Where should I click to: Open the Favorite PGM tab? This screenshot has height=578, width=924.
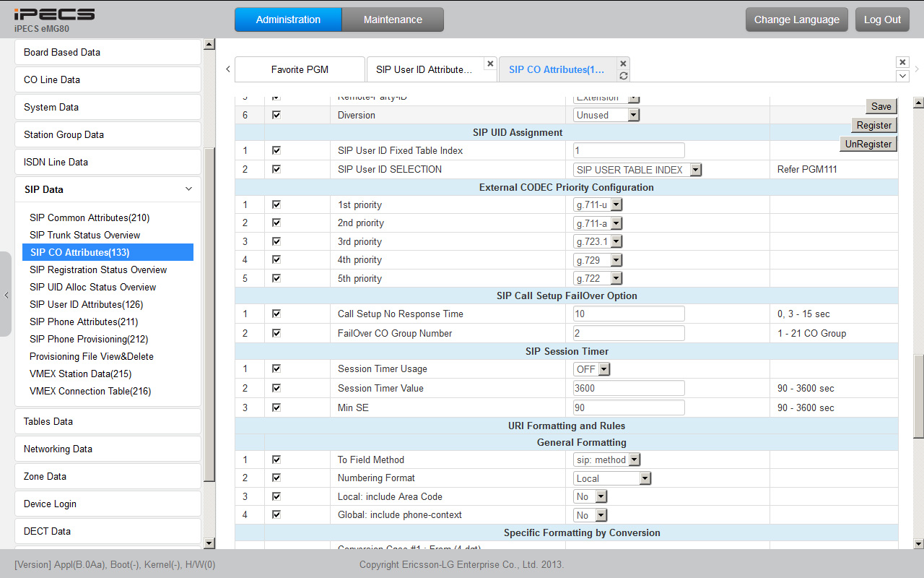300,69
